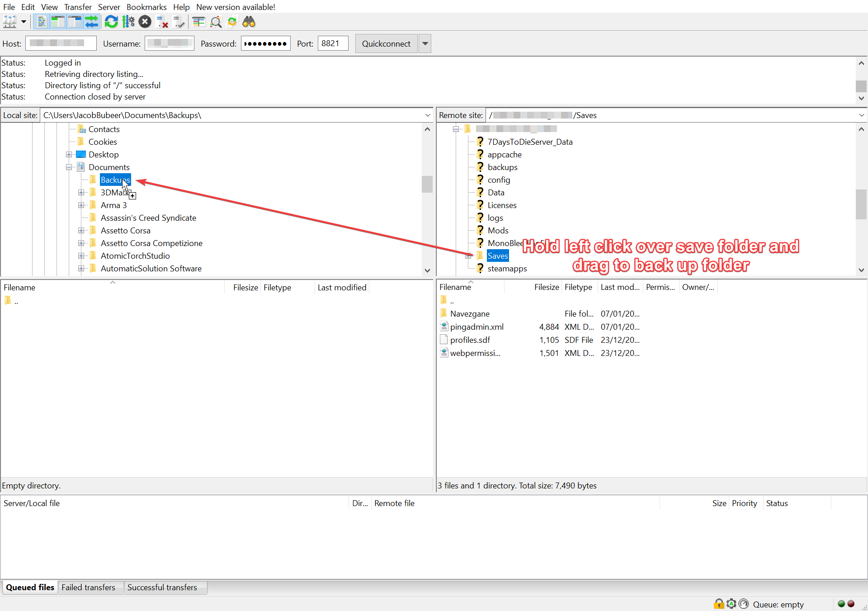Open the Quickconnect history dropdown arrow
This screenshot has height=611, width=868.
[x=425, y=44]
